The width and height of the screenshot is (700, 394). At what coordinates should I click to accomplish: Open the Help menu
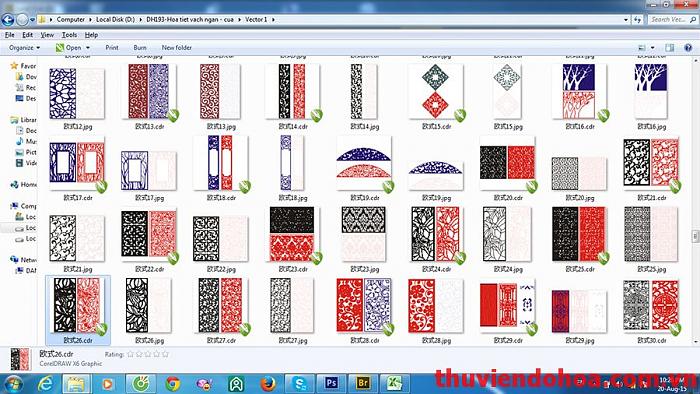pyautogui.click(x=91, y=35)
